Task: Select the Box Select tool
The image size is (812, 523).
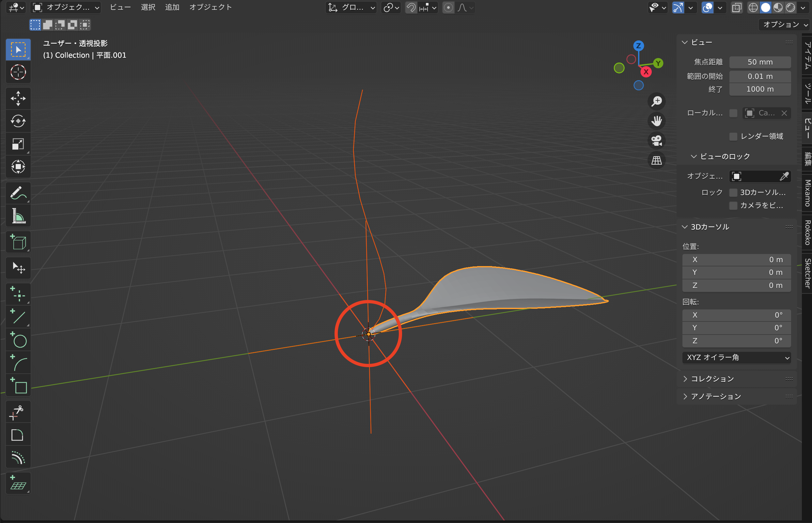Action: (18, 50)
